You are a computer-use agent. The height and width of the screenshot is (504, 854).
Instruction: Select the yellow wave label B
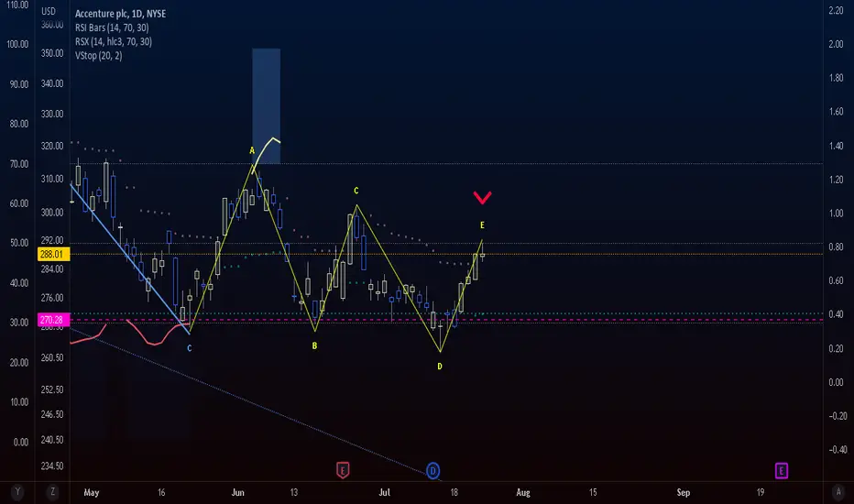click(x=314, y=346)
